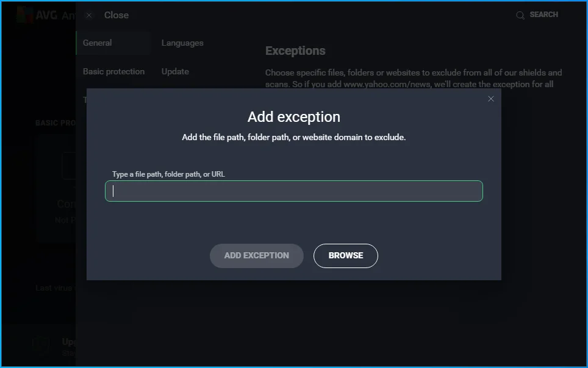The image size is (588, 368).
Task: Select the Update sub-tab
Action: [175, 71]
